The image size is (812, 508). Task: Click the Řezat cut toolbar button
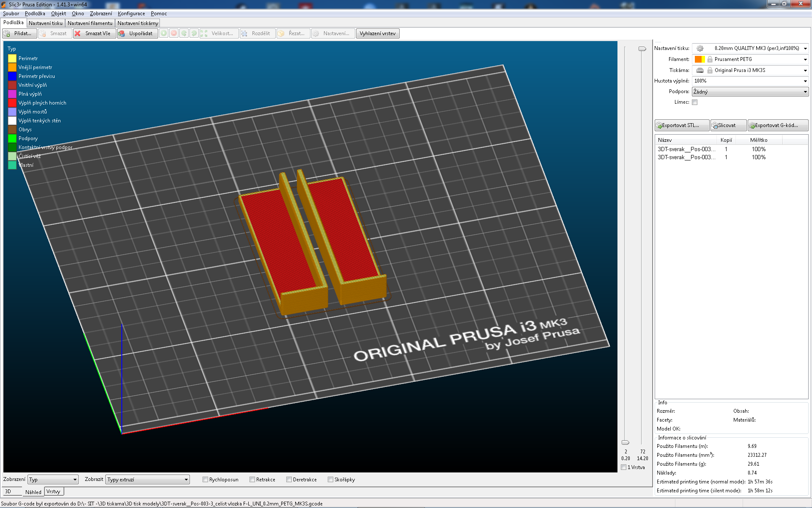point(294,33)
